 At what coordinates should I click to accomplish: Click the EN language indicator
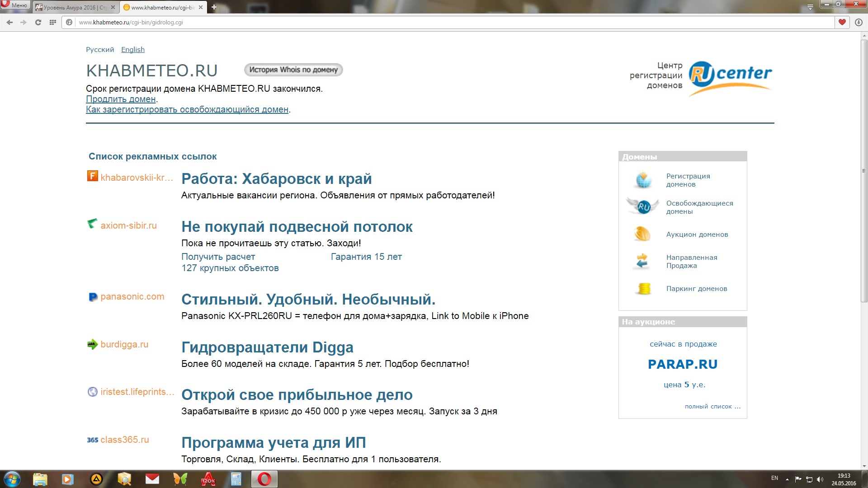click(x=774, y=478)
